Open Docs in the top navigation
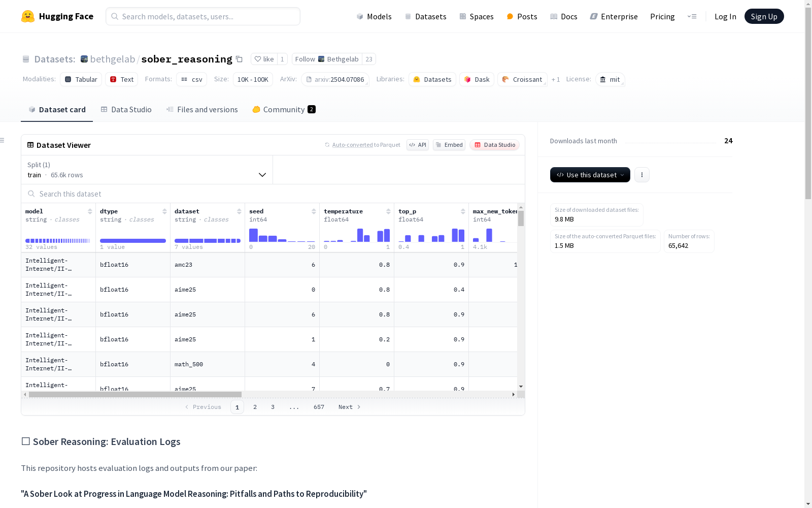Viewport: 812px width, 508px height. [564, 16]
